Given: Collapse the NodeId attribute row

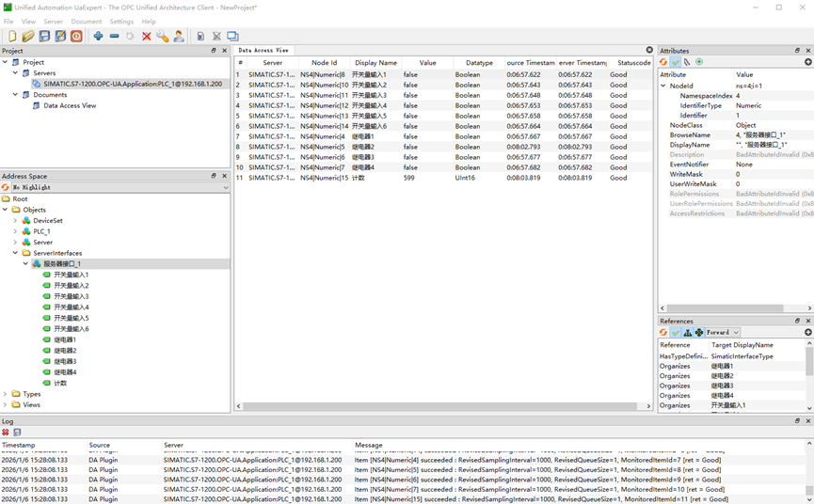Looking at the screenshot, I should click(662, 86).
